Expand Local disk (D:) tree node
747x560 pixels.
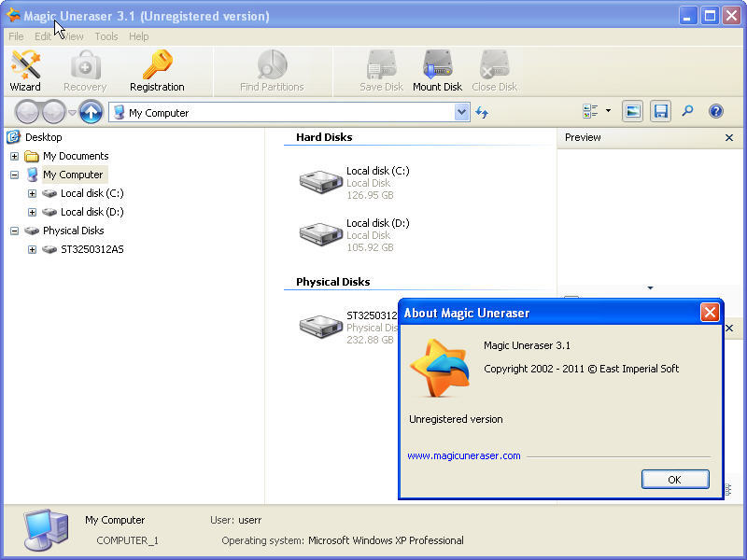(x=32, y=212)
